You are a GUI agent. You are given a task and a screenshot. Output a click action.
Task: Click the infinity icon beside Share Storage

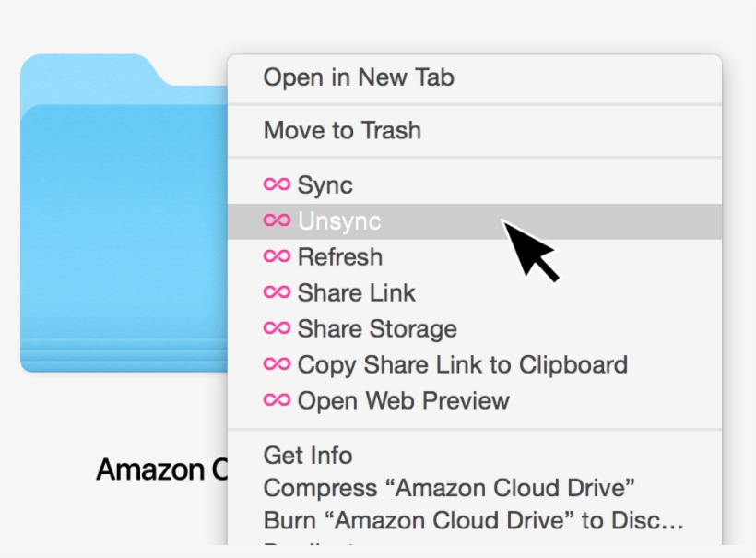click(277, 328)
